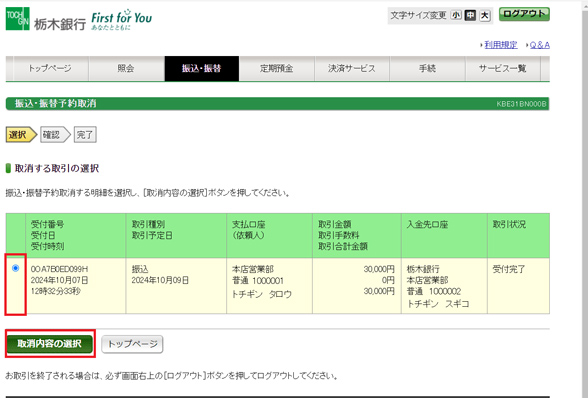Click the 確認 step indicator

pos(55,135)
